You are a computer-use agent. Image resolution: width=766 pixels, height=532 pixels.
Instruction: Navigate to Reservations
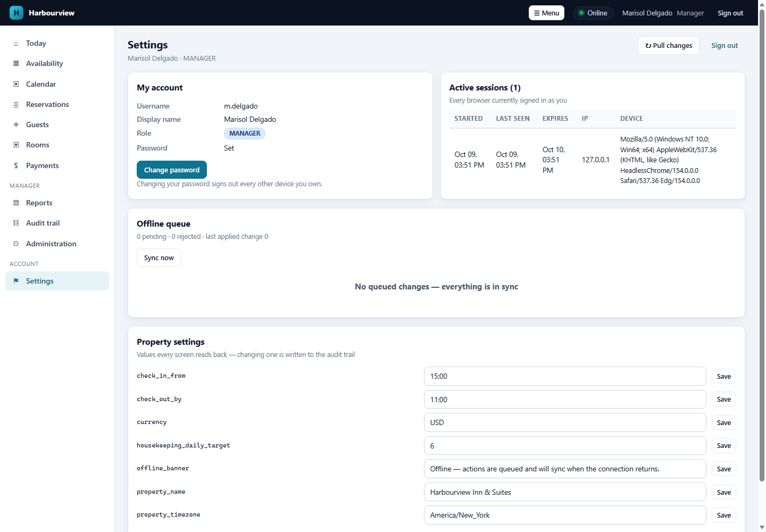57,105
